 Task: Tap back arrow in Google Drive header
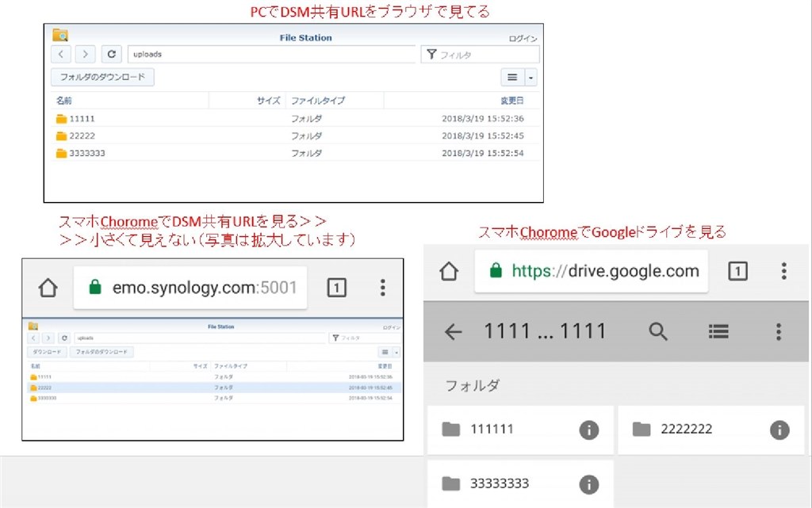[x=453, y=331]
